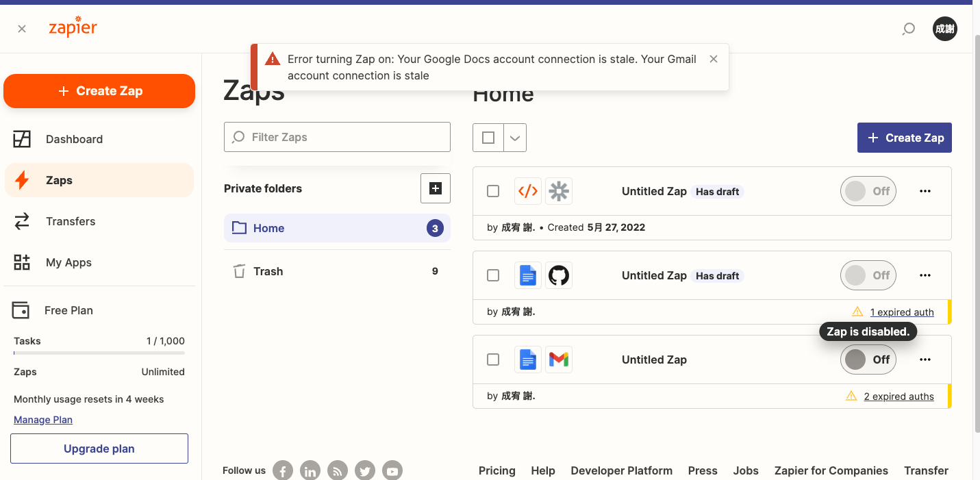Screen dimensions: 980x480
Task: Open more options for the GitHub Zap
Action: [x=925, y=275]
